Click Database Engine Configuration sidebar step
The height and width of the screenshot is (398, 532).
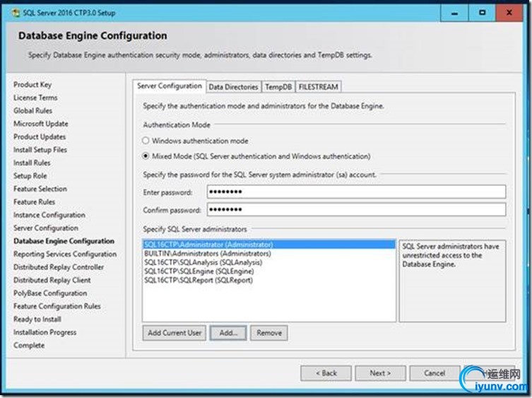pyautogui.click(x=64, y=241)
